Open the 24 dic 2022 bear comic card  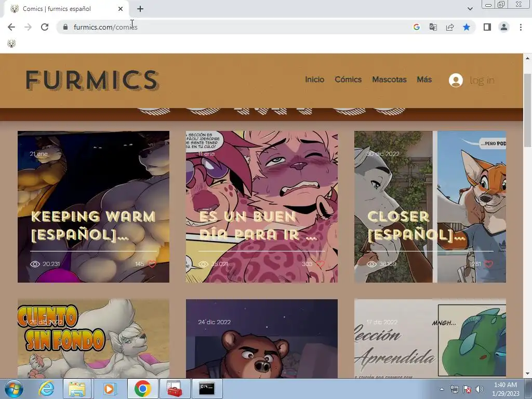(x=262, y=338)
